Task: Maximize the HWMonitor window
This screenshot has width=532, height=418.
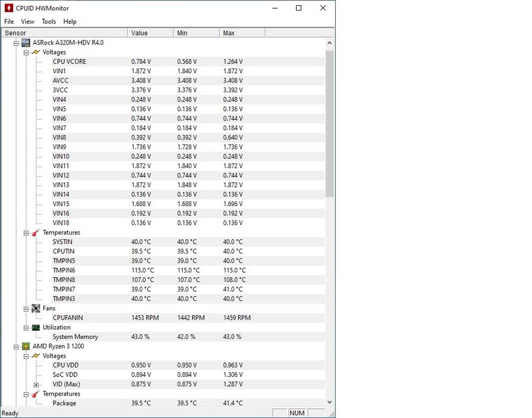Action: [299, 8]
